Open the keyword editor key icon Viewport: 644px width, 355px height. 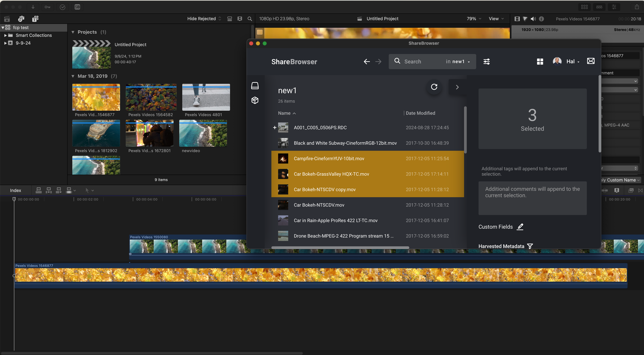47,7
